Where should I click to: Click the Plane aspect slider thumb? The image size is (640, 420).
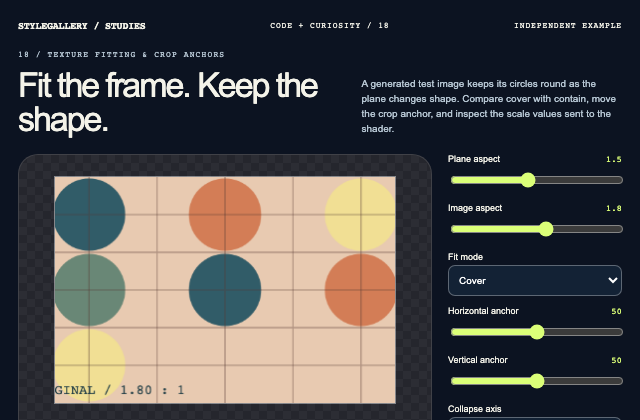coord(528,180)
